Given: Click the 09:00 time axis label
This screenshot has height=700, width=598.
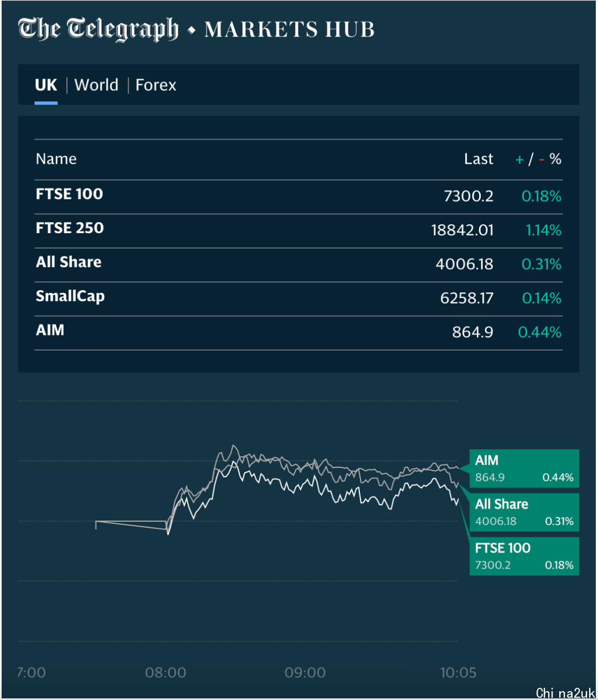Looking at the screenshot, I should coord(305,673).
